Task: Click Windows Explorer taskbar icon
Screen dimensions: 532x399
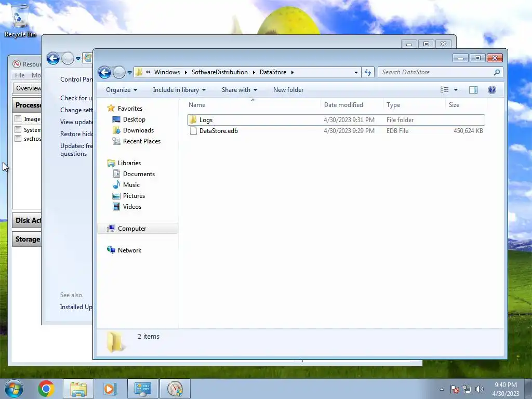Action: click(x=78, y=389)
